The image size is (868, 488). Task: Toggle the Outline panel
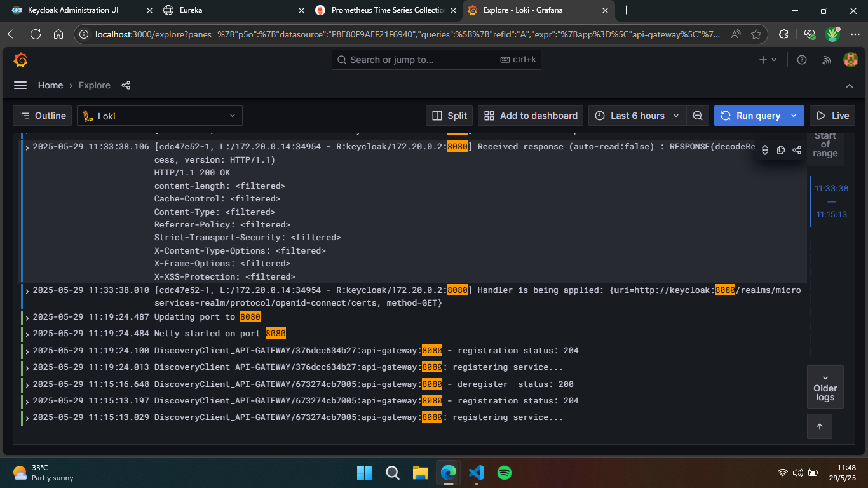tap(43, 116)
